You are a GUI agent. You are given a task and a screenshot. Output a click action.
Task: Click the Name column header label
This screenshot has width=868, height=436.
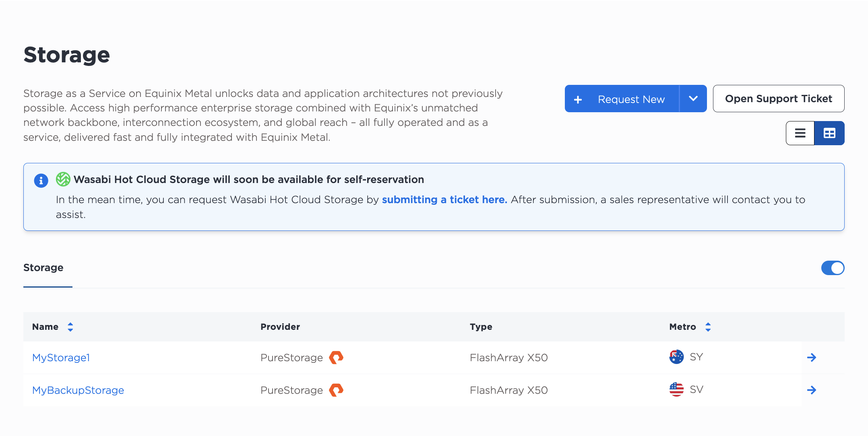click(x=45, y=327)
